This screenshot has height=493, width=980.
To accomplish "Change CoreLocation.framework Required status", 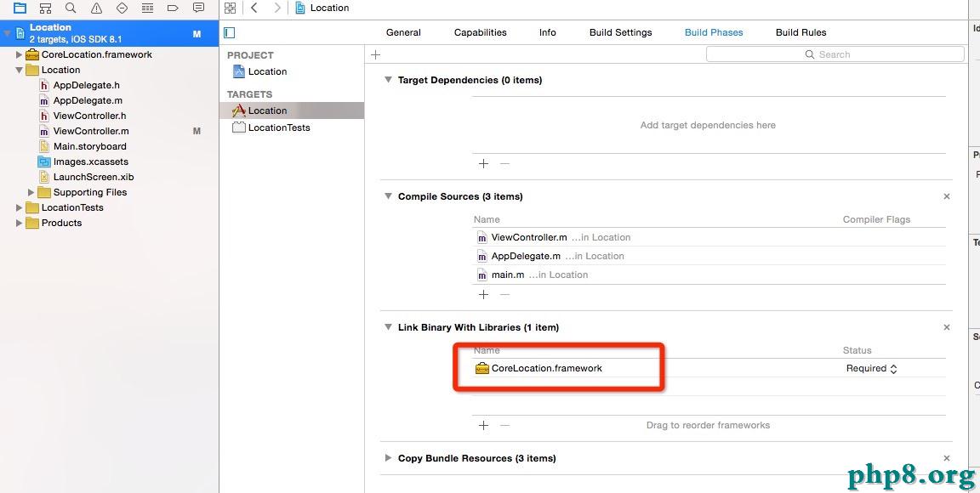I will 871,369.
